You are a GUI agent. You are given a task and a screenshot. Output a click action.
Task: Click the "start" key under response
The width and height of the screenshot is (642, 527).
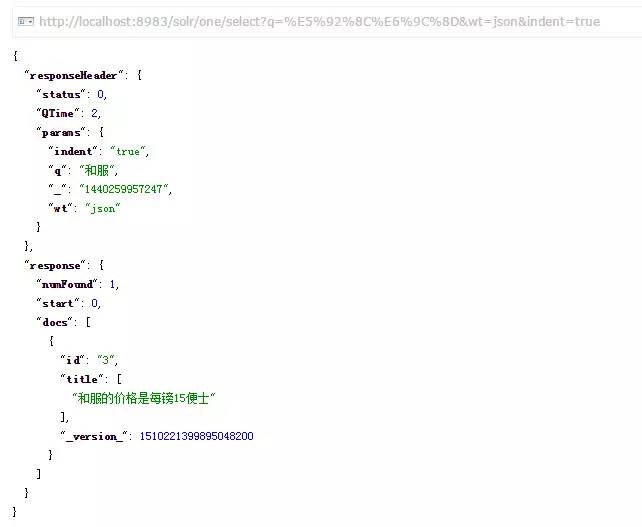tap(58, 303)
